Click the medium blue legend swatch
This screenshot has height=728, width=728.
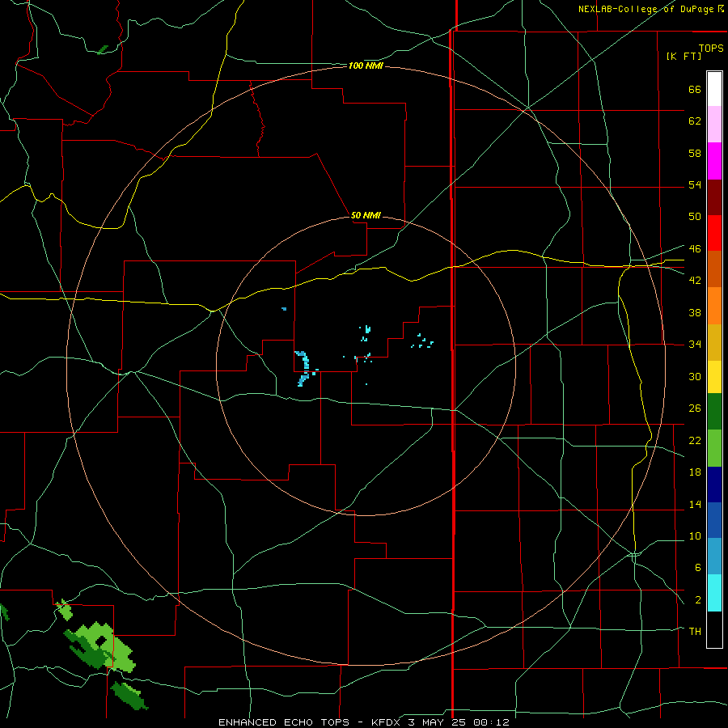click(x=714, y=520)
